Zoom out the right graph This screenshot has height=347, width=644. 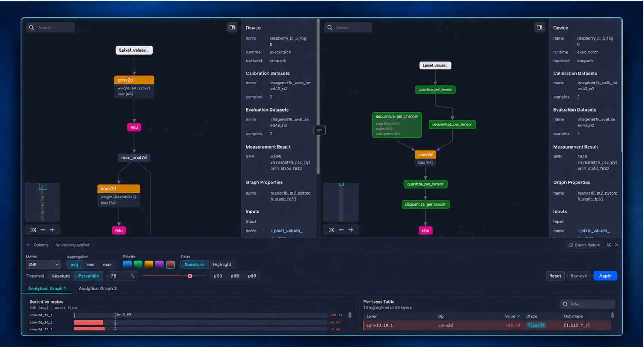341,230
